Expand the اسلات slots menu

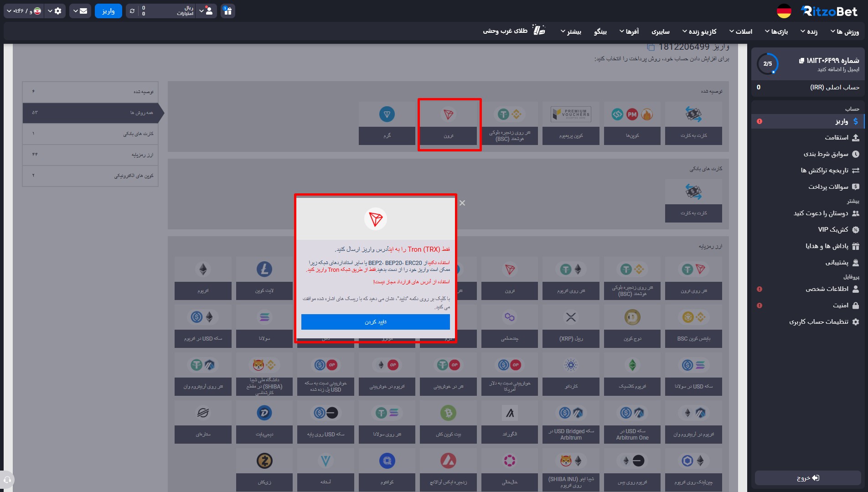click(x=741, y=31)
